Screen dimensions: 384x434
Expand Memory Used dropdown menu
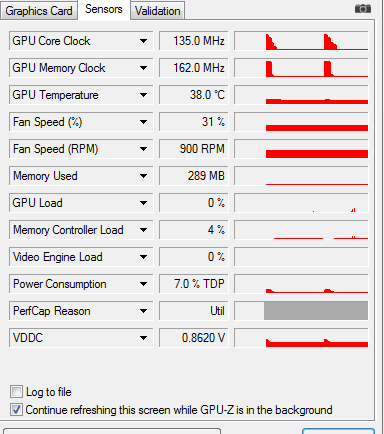pyautogui.click(x=143, y=176)
